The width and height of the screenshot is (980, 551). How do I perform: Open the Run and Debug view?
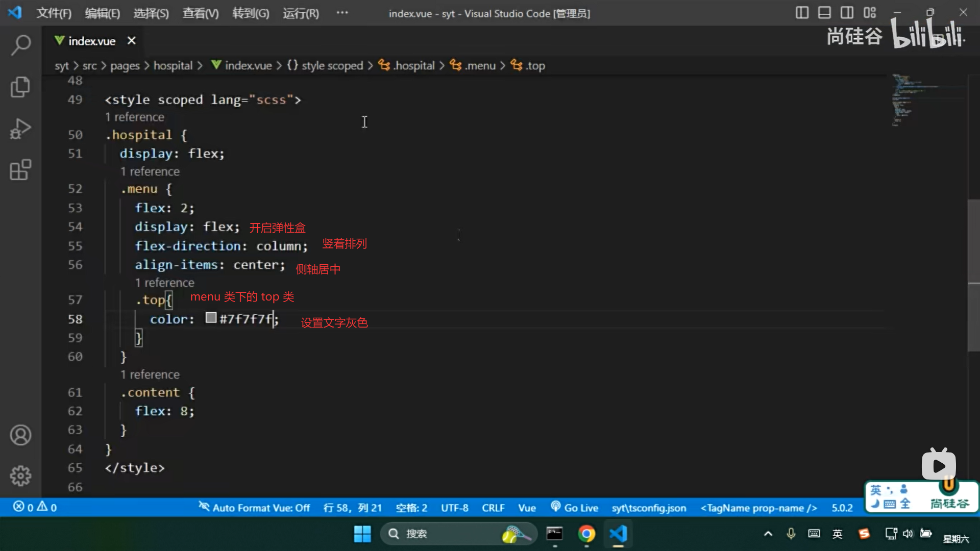20,129
